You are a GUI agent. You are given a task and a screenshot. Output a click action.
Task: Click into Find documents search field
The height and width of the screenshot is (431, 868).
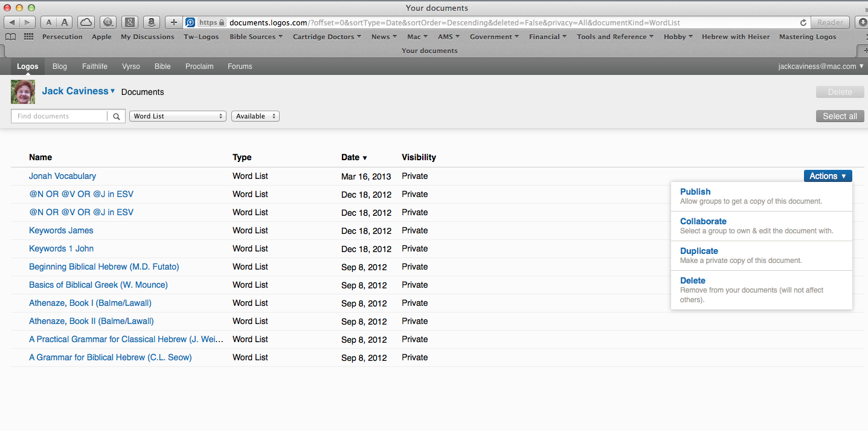[59, 116]
